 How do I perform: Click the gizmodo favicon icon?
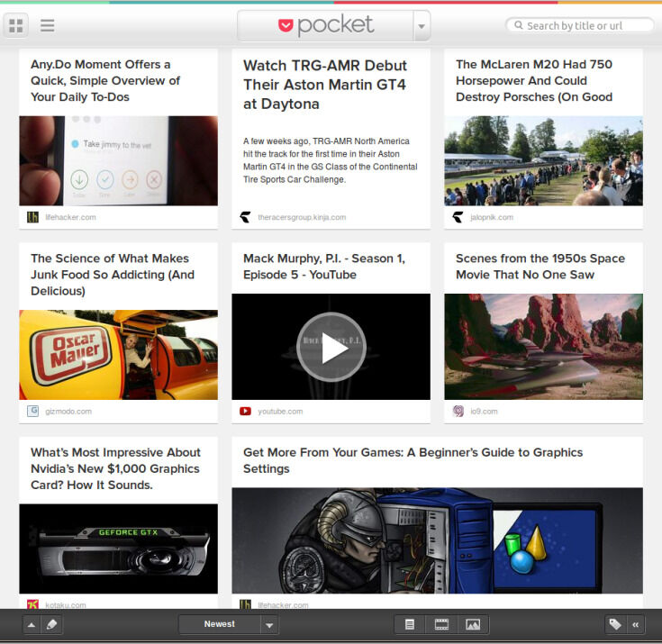point(33,411)
